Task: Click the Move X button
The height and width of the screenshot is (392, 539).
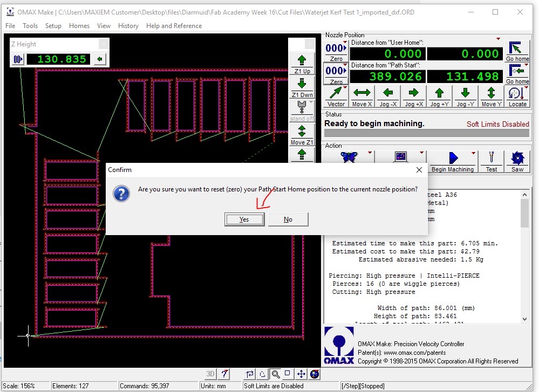Action: [362, 97]
